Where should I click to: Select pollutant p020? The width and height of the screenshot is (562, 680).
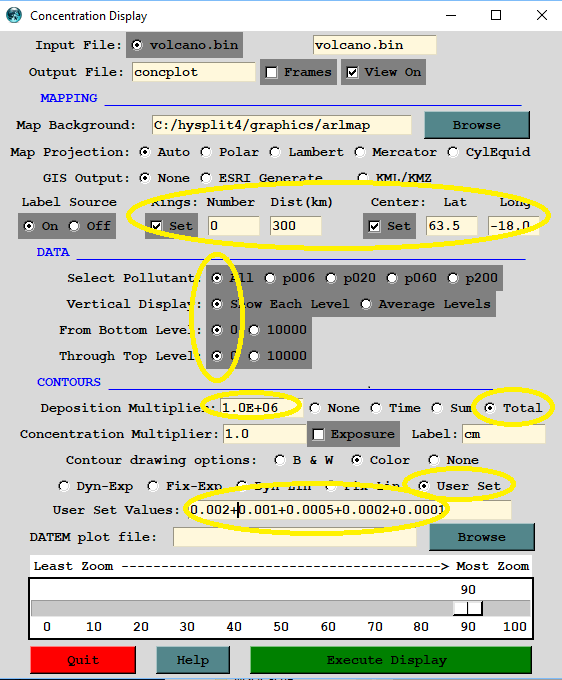(x=331, y=278)
